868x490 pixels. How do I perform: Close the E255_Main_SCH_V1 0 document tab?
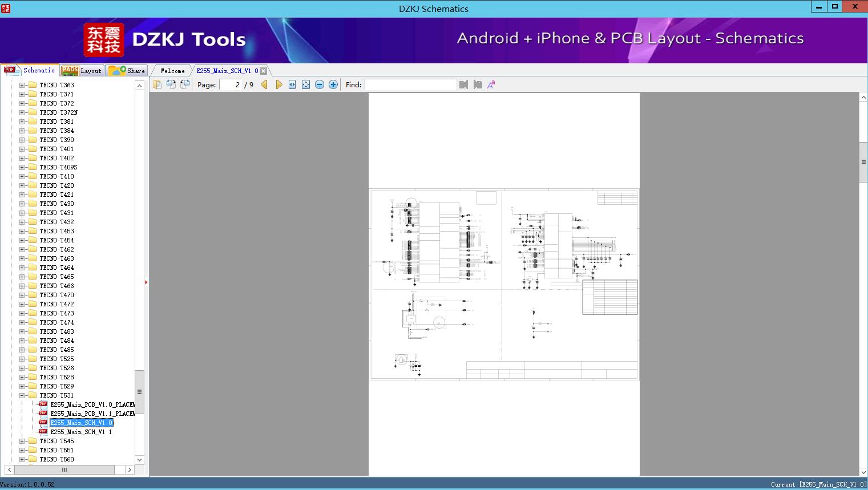(x=264, y=71)
